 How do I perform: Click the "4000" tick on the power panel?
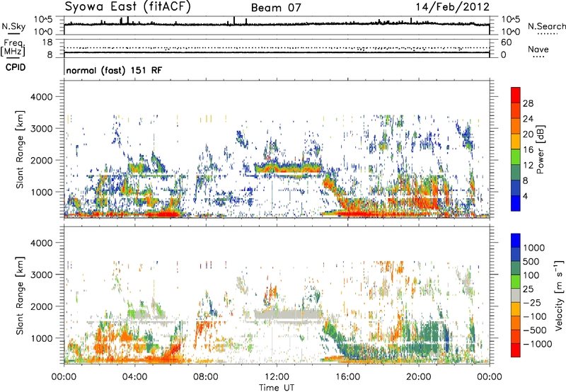(x=42, y=97)
